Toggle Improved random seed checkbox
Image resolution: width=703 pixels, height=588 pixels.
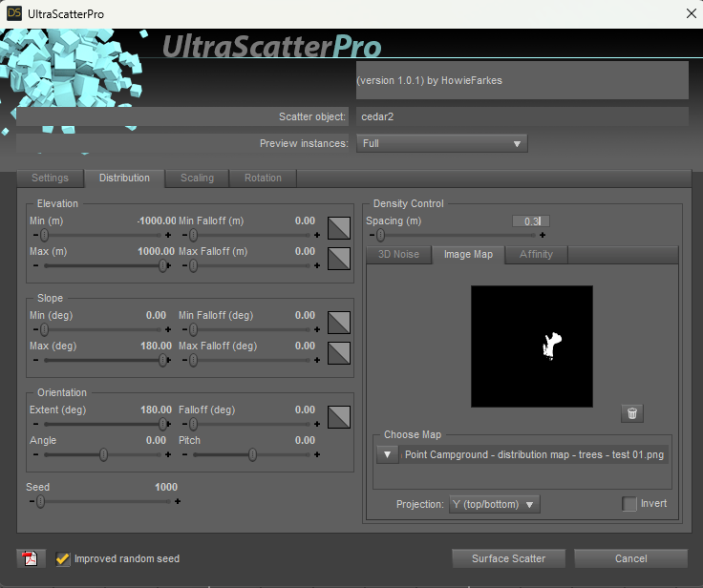pyautogui.click(x=63, y=558)
